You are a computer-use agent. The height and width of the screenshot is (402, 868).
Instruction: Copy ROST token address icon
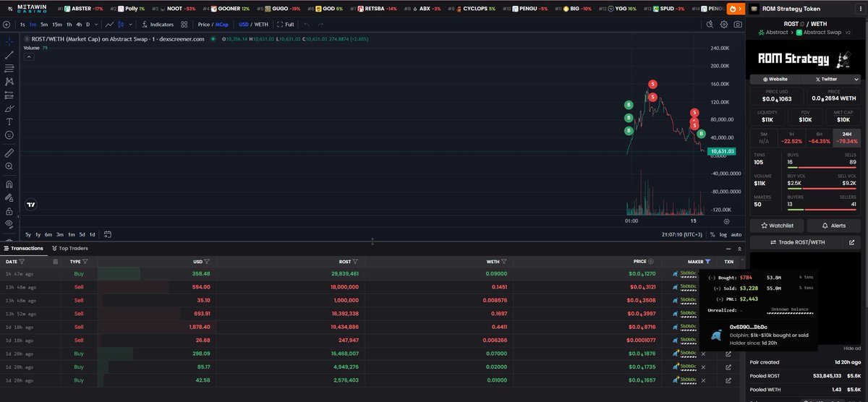click(x=801, y=24)
